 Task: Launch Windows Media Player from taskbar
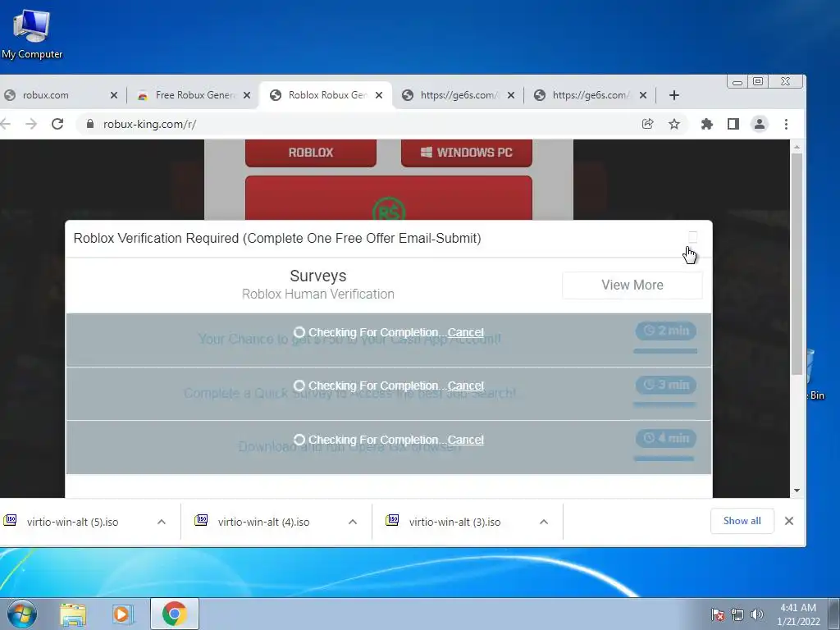(x=122, y=614)
